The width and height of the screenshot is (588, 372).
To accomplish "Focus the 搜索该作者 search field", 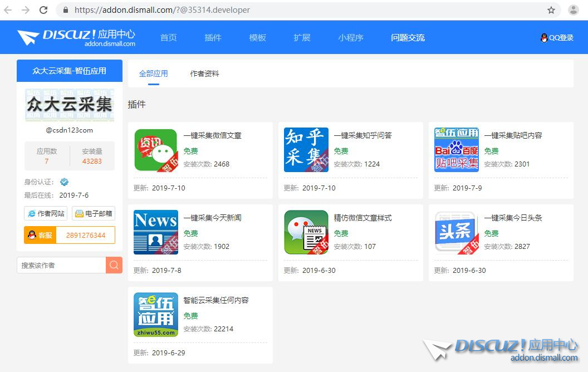I will click(x=61, y=265).
